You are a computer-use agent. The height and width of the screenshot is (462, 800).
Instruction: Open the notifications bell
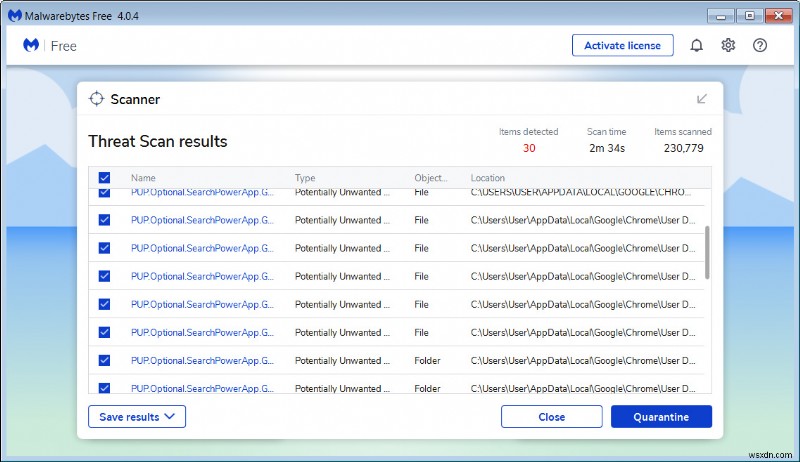click(696, 45)
